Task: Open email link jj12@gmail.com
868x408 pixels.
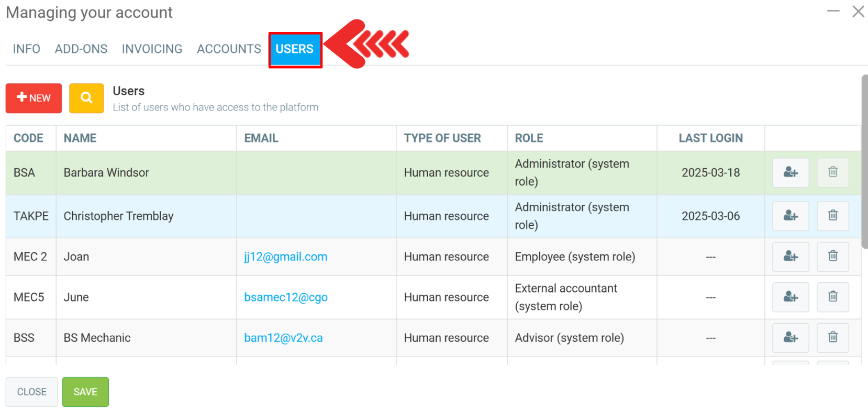Action: point(285,257)
